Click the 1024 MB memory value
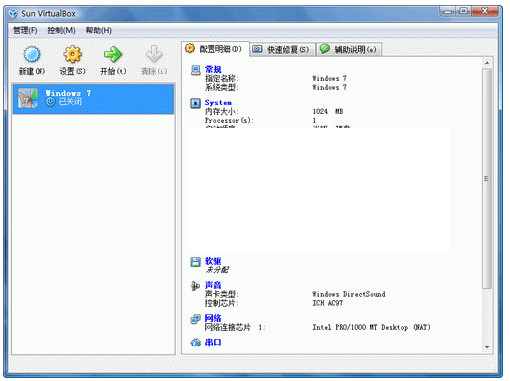 328,111
